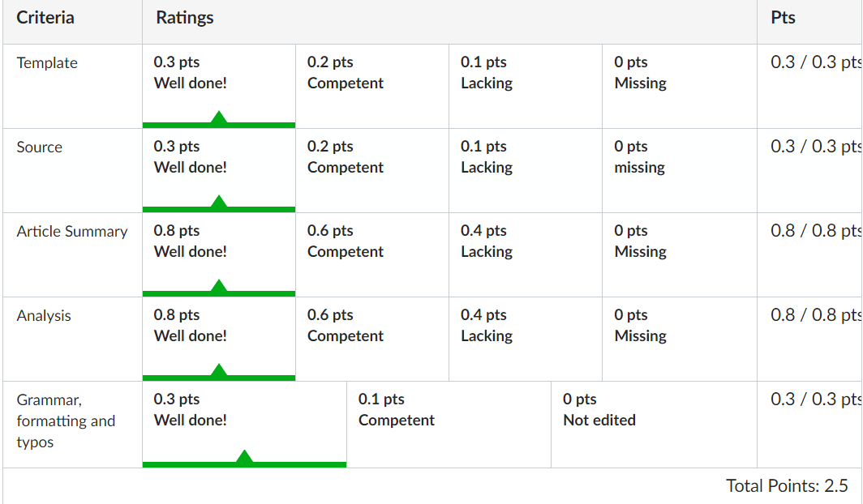Select Source 'Well done!' 0.3 pts rating

[218, 170]
